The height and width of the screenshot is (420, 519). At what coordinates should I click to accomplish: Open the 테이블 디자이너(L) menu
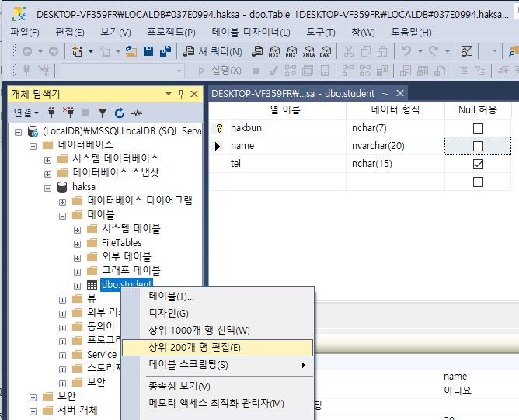coord(251,32)
